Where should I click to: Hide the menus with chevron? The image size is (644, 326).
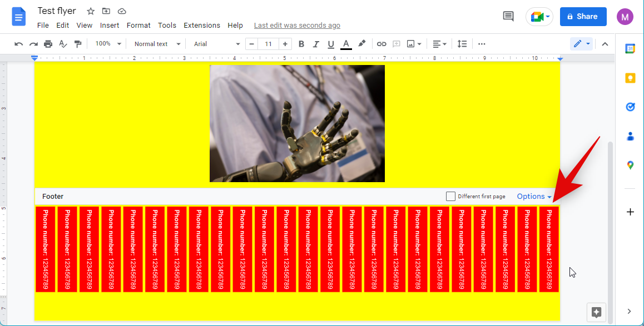pyautogui.click(x=605, y=44)
